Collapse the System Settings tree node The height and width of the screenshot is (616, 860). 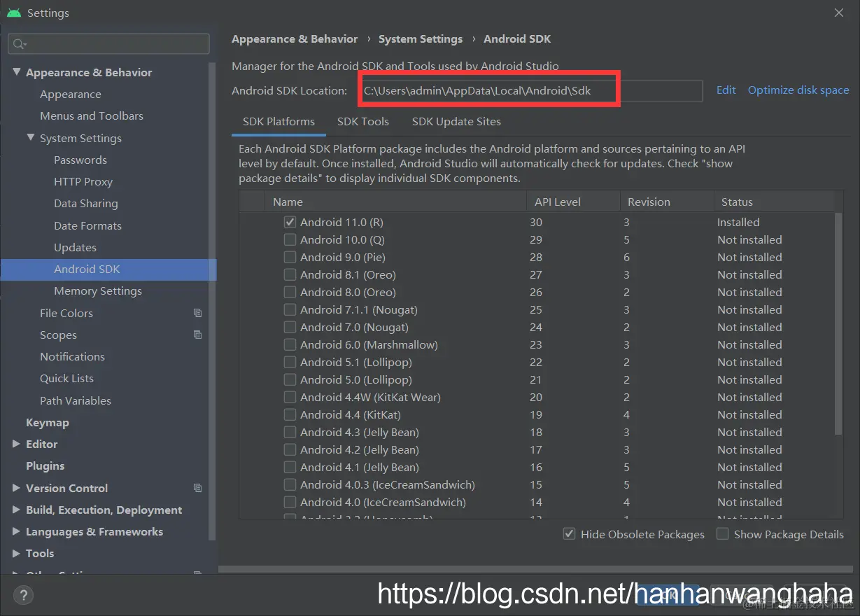[31, 138]
